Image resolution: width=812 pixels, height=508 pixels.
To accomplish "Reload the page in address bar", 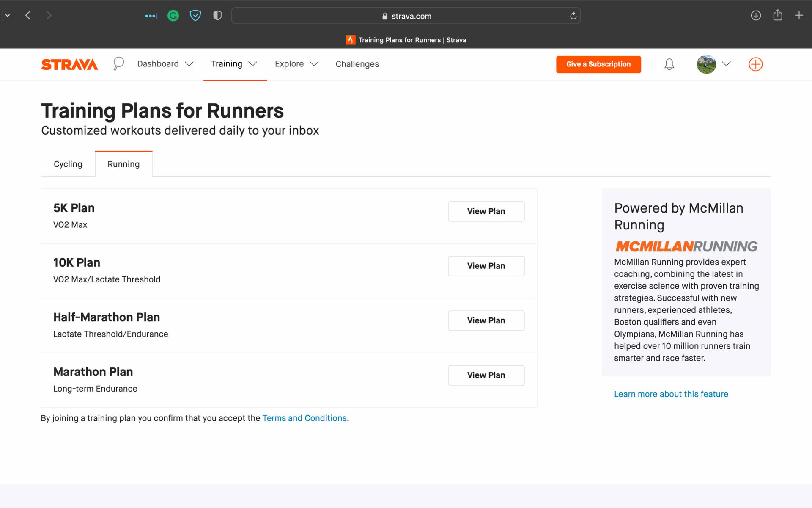I will 573,16.
